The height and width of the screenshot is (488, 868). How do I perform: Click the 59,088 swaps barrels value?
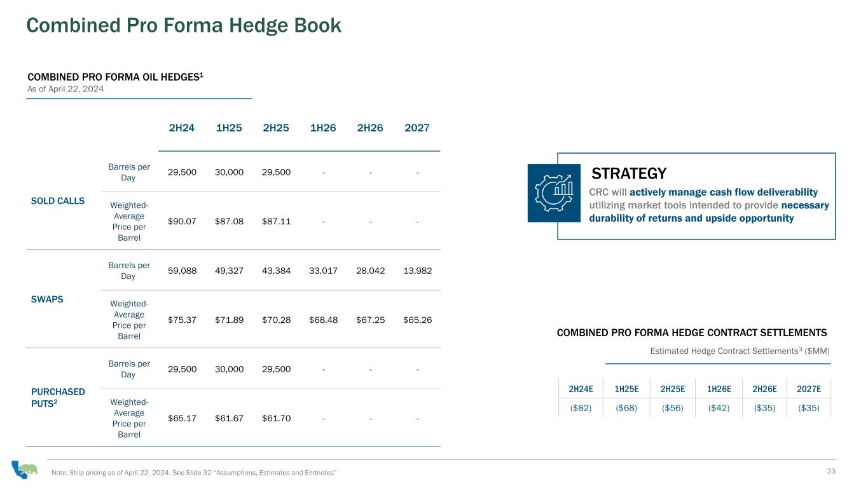(182, 271)
